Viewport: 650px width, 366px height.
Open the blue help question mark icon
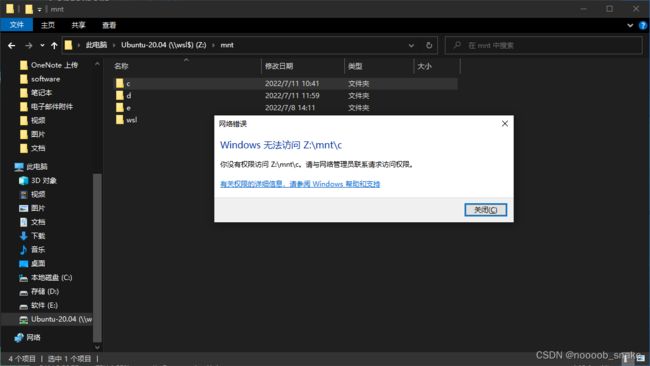(643, 25)
